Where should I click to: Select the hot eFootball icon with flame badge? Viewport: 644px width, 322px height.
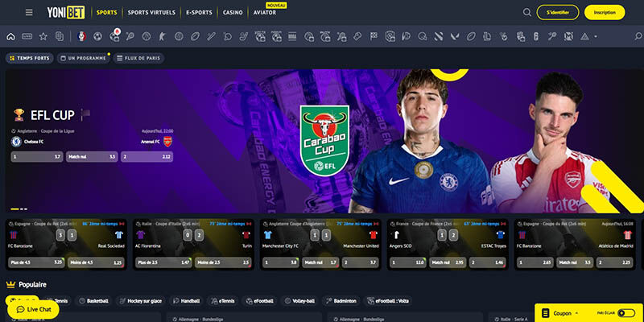(x=114, y=36)
